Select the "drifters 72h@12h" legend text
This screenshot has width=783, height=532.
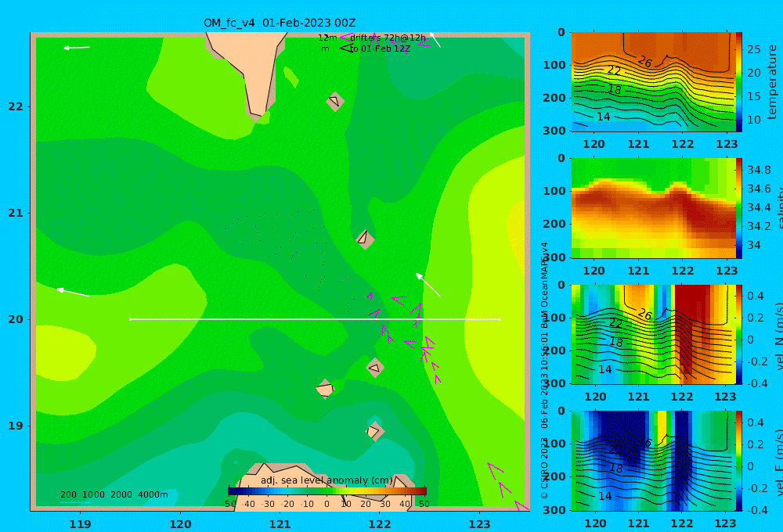tap(388, 38)
